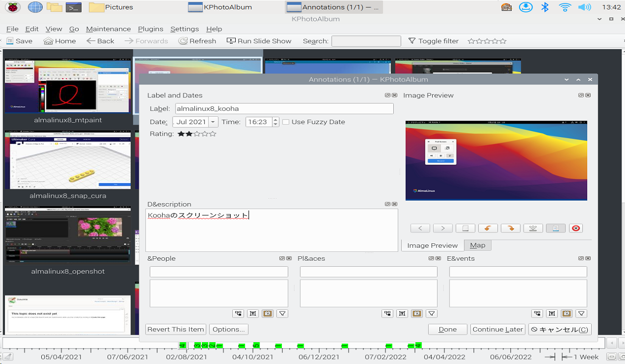
Task: Open the Maintenance menu
Action: click(108, 29)
